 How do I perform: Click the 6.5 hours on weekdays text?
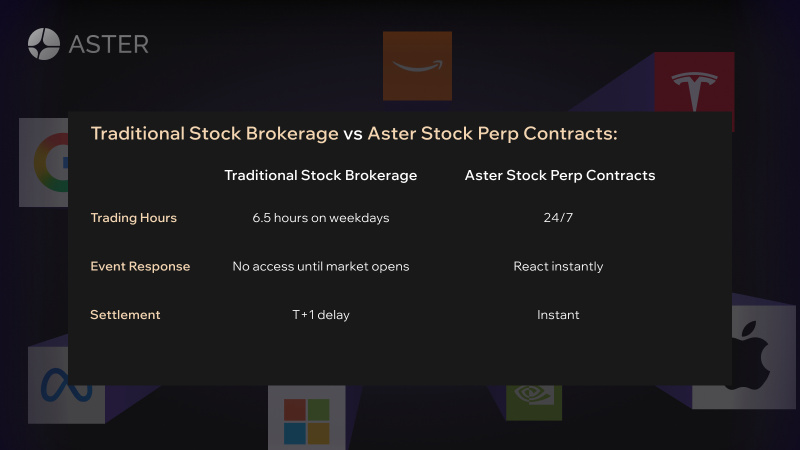(320, 218)
